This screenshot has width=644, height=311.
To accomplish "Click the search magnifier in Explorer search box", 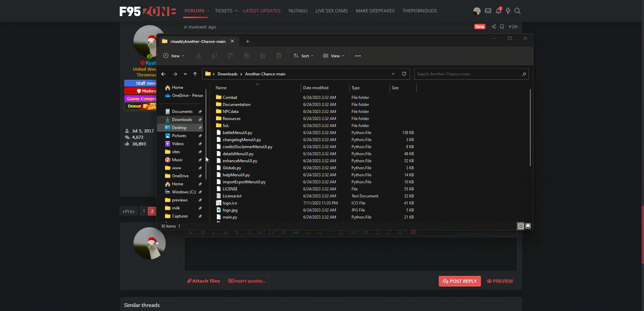I will pos(524,74).
